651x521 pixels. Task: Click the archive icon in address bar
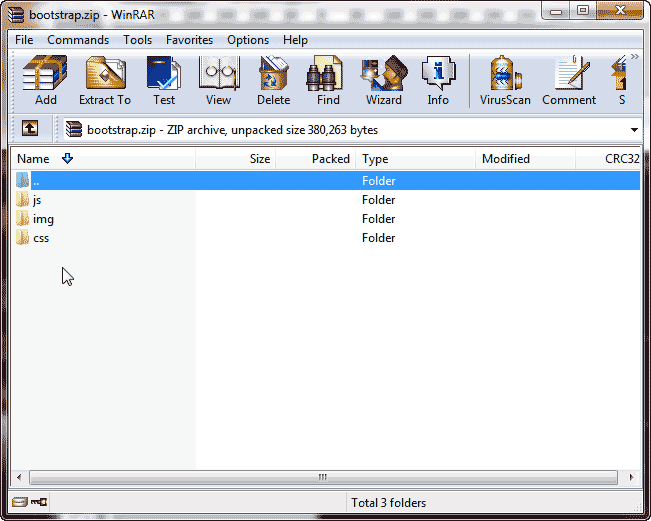tap(74, 129)
